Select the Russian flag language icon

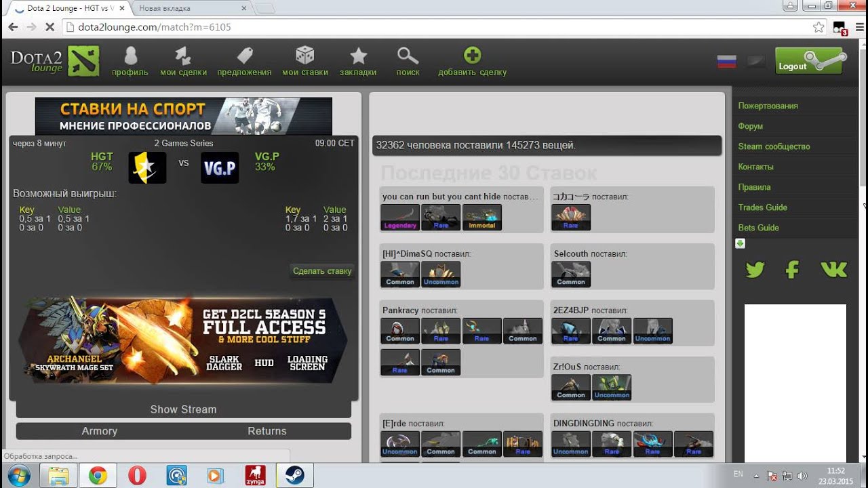726,62
